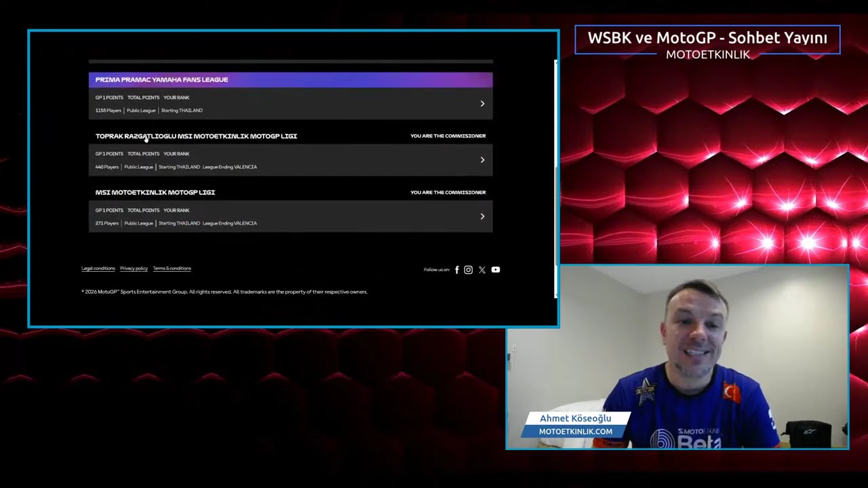This screenshot has height=488, width=868.
Task: Click 'League Ending VALENCIA' in Toprak league
Action: click(229, 167)
